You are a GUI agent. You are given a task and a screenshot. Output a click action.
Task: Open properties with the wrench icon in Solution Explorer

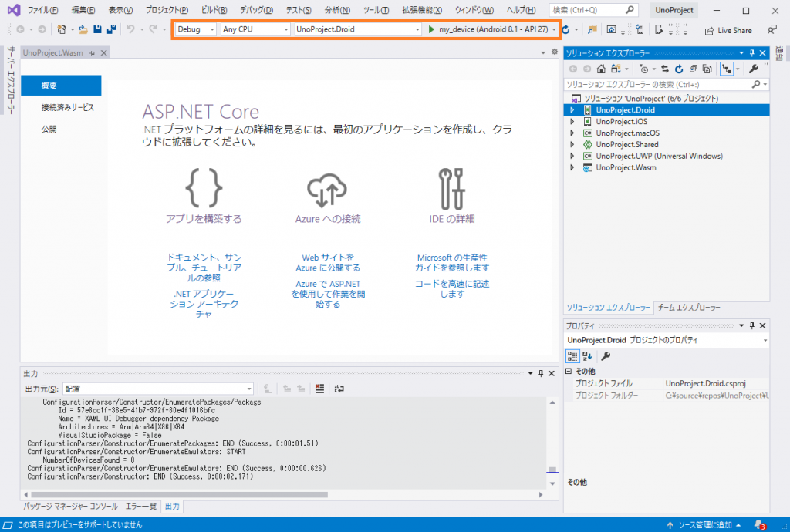(x=754, y=69)
